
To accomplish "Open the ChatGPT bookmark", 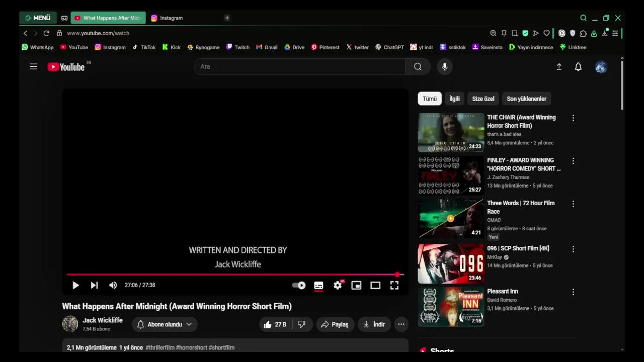I will click(389, 47).
